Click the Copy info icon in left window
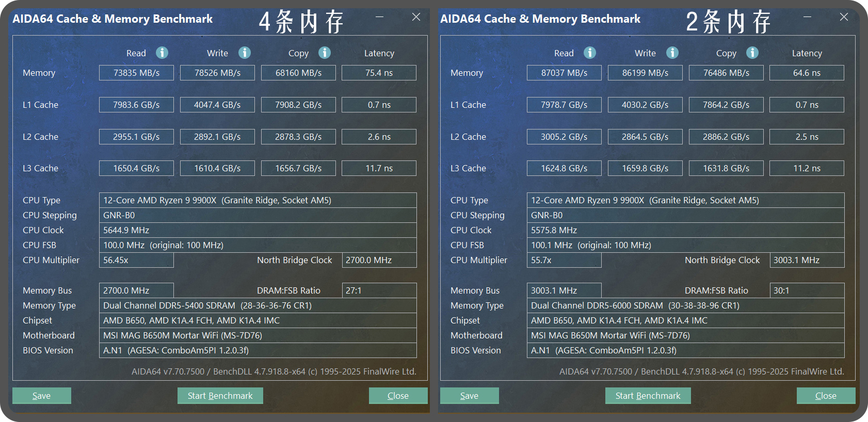This screenshot has height=422, width=868. 325,53
